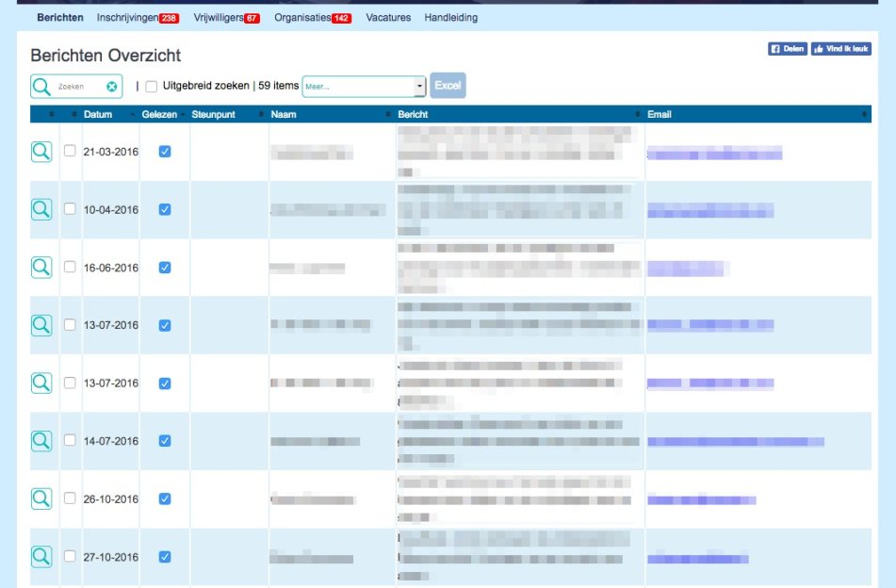Open the Vacatures tab

(x=388, y=18)
